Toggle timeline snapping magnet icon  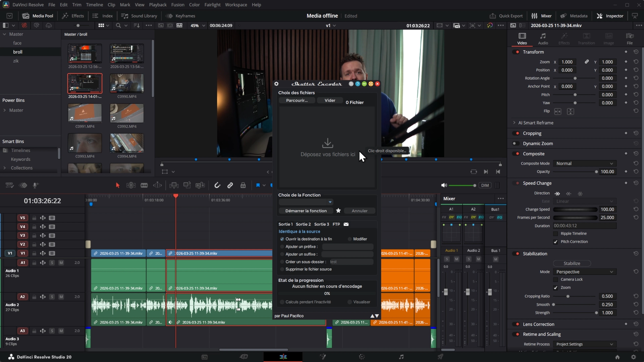coord(217,185)
